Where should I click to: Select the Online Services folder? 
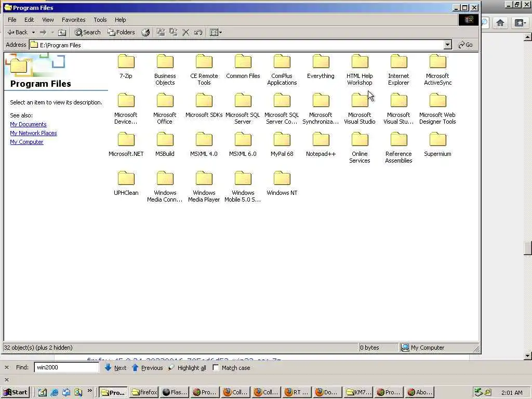[x=360, y=148]
